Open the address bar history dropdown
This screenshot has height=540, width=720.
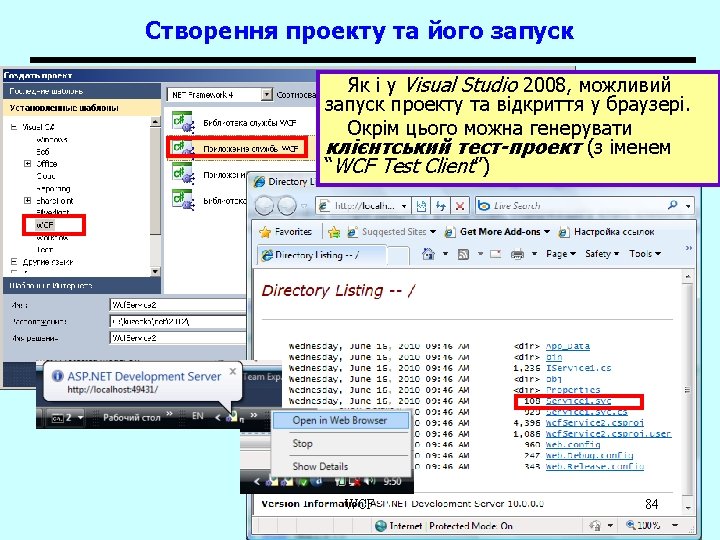pos(404,206)
